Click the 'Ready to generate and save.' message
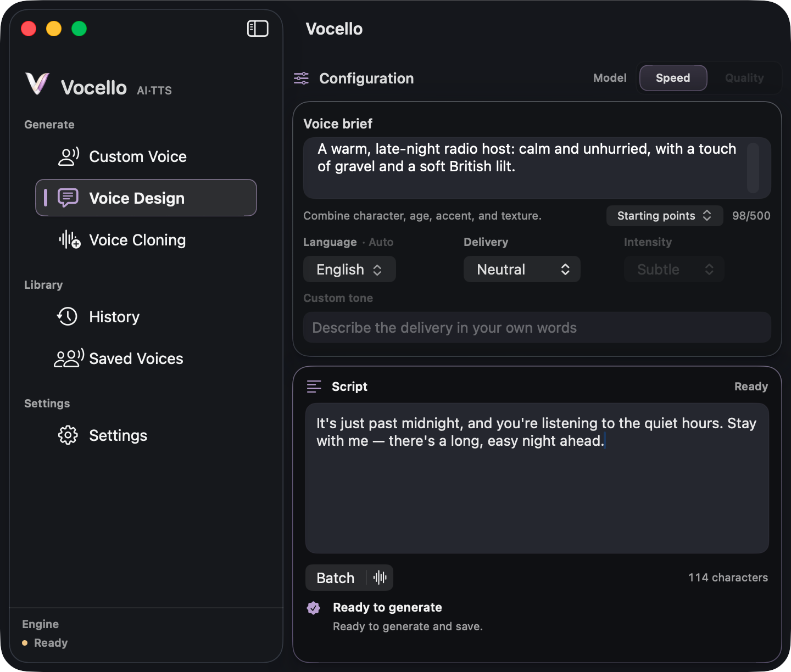 (x=408, y=626)
